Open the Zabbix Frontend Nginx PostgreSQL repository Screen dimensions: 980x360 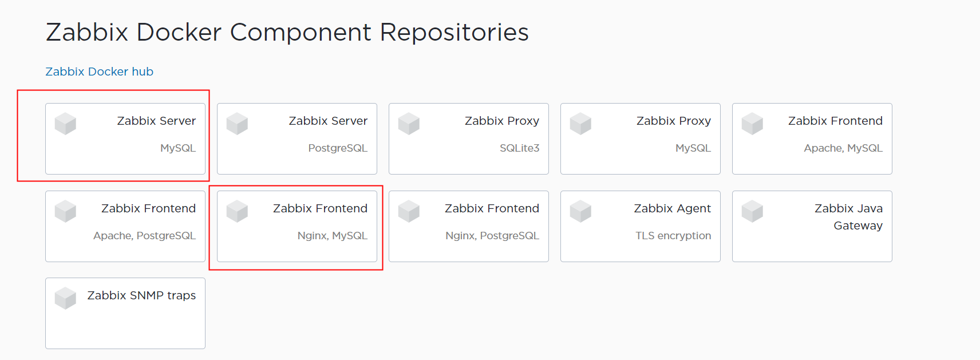pyautogui.click(x=468, y=226)
